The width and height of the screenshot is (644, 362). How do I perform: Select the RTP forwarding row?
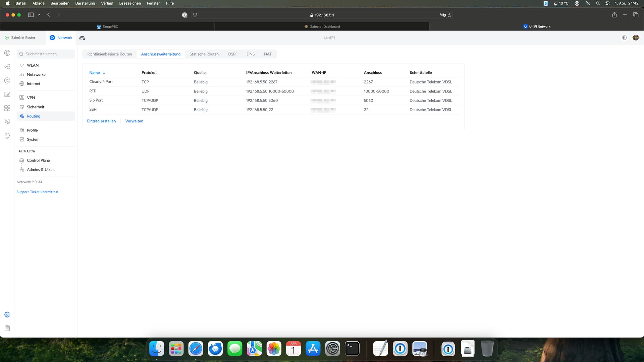(x=273, y=91)
